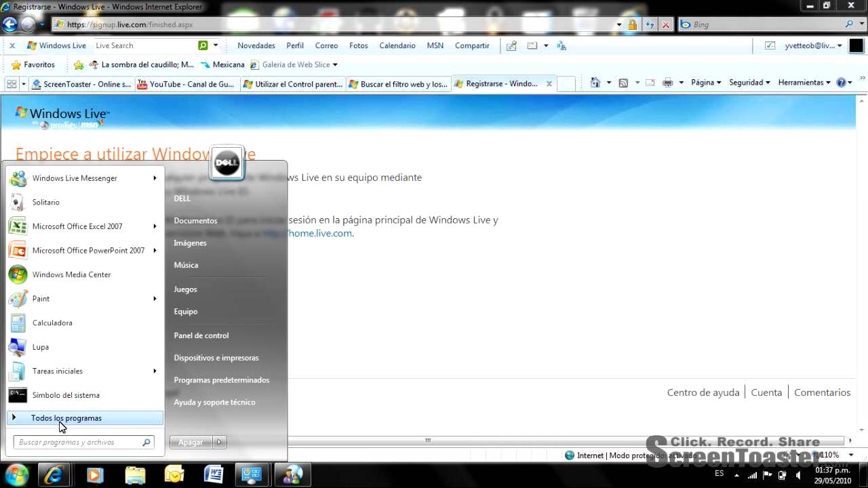Show hidden tray icons arrow
This screenshot has width=868, height=488.
[736, 475]
